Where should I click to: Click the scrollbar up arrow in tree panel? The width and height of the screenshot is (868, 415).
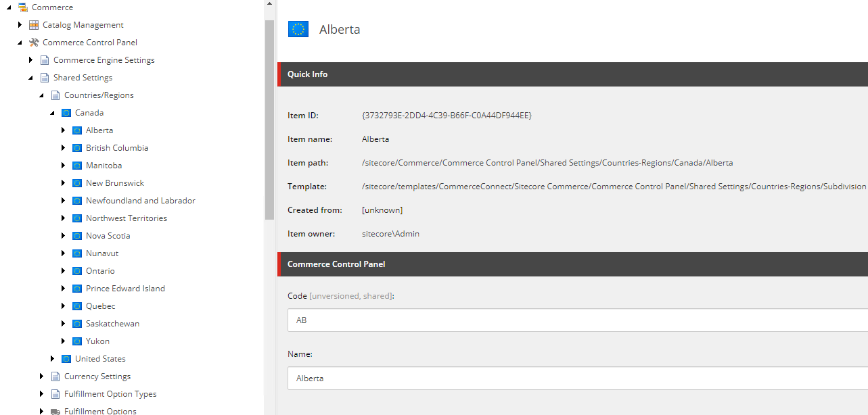pyautogui.click(x=269, y=4)
